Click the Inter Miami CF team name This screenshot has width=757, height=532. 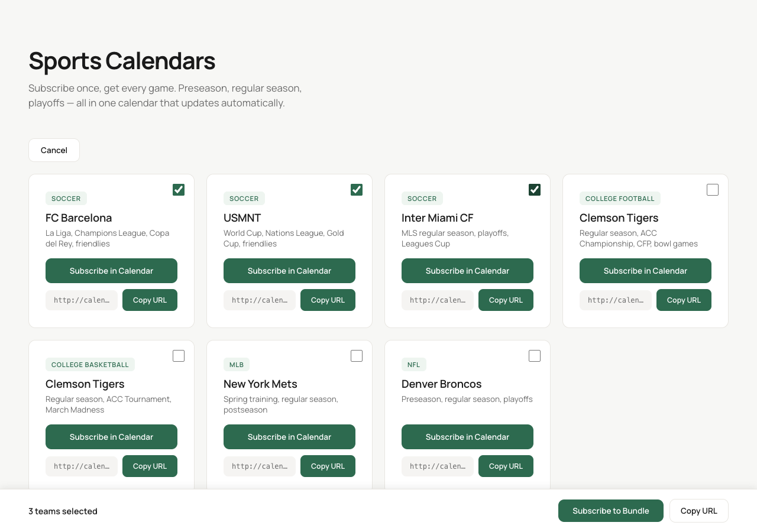[438, 218]
